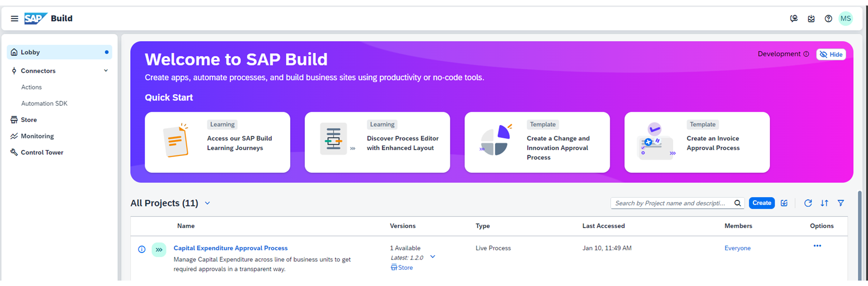
Task: Click the info icon of Capital Expenditure row
Action: [x=142, y=250]
